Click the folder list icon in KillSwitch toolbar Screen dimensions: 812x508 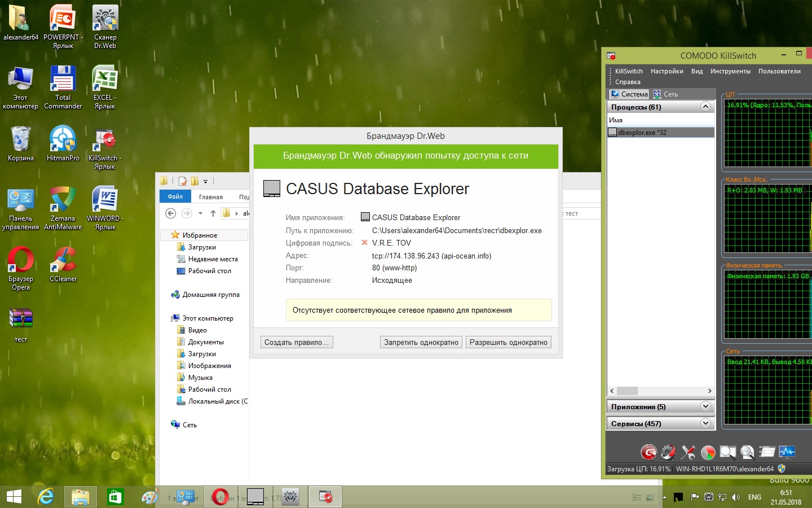767,452
